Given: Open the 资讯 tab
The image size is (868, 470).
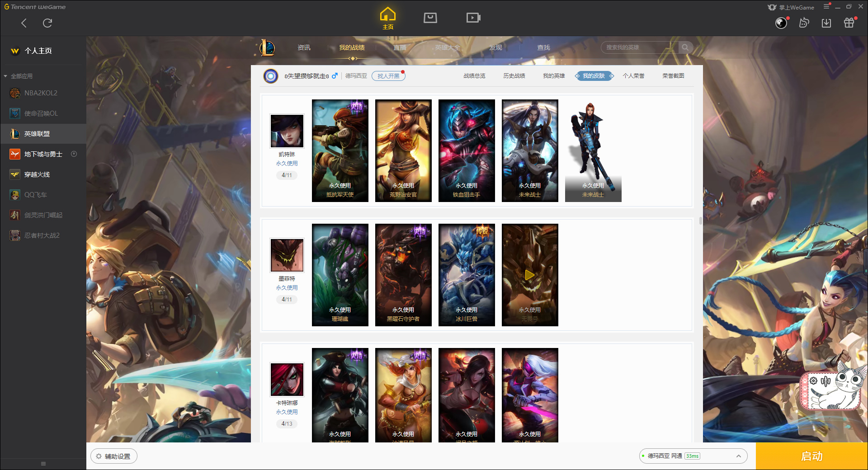Looking at the screenshot, I should [304, 47].
